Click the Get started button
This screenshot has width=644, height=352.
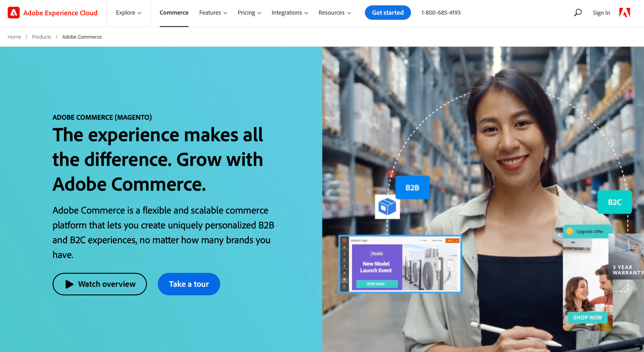tap(388, 13)
